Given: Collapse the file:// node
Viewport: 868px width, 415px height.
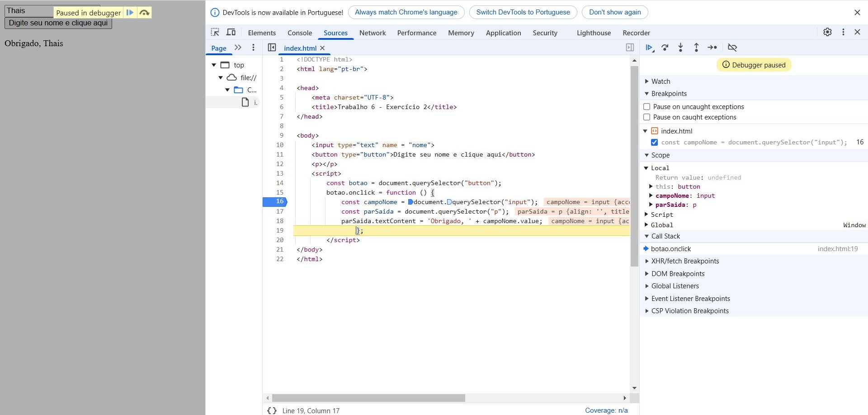Looking at the screenshot, I should 221,78.
